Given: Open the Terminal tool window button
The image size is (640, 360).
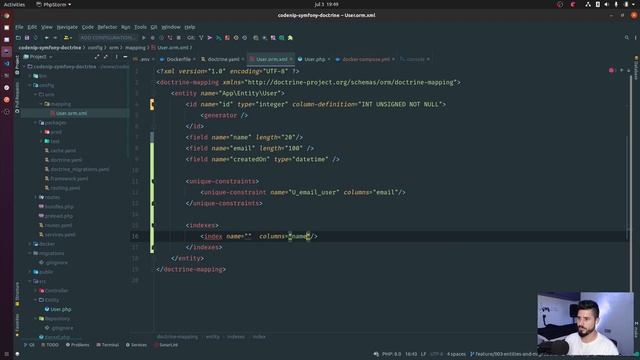Looking at the screenshot, I should (x=107, y=345).
